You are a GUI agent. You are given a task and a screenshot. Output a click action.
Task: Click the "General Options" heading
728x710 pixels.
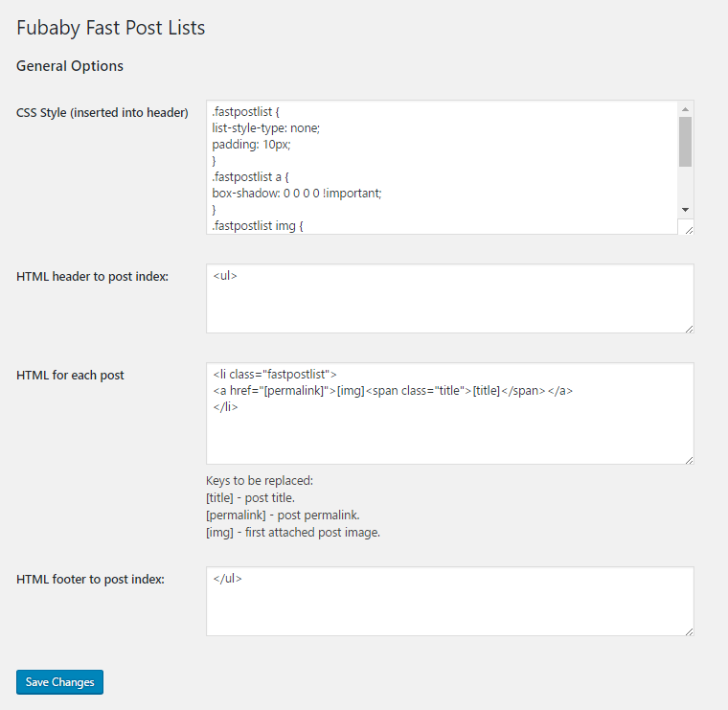point(70,66)
